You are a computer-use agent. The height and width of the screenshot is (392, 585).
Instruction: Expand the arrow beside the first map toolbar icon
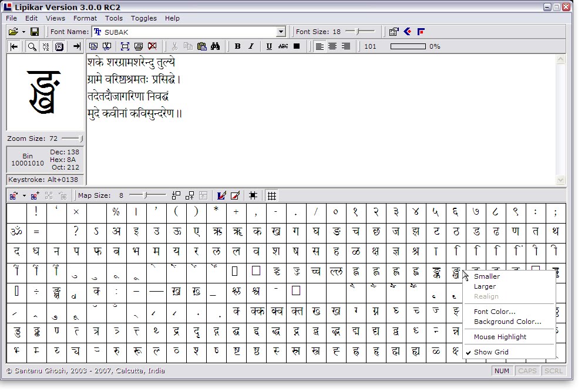[24, 195]
